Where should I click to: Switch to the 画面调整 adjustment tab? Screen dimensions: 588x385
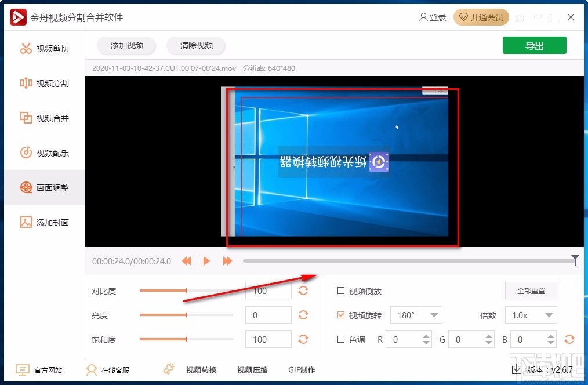click(44, 187)
